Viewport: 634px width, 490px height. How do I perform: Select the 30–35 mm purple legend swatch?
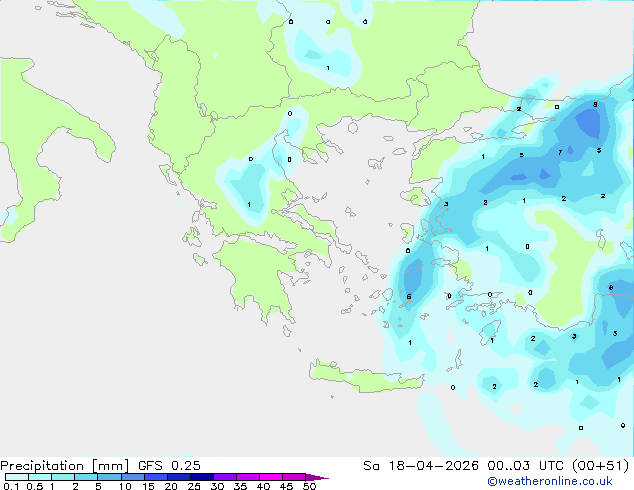point(225,477)
